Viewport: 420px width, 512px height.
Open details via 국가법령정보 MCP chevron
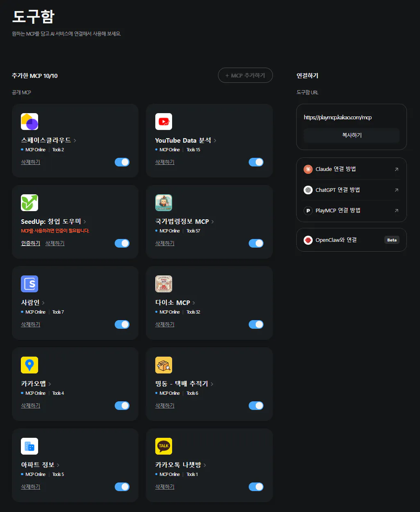213,222
